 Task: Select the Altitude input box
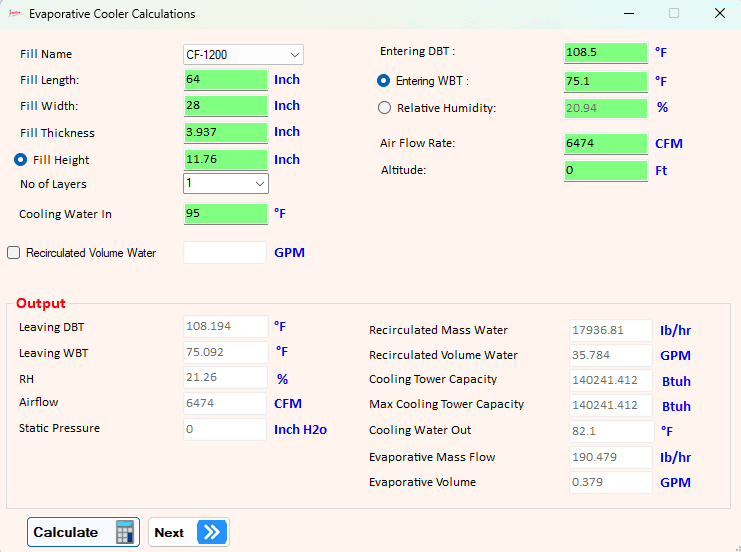(606, 170)
